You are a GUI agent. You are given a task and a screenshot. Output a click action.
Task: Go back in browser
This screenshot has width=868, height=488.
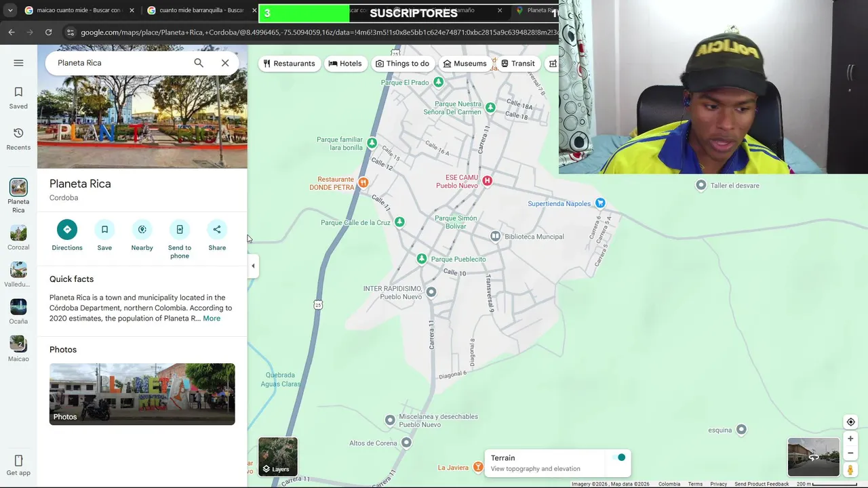pos(12,32)
